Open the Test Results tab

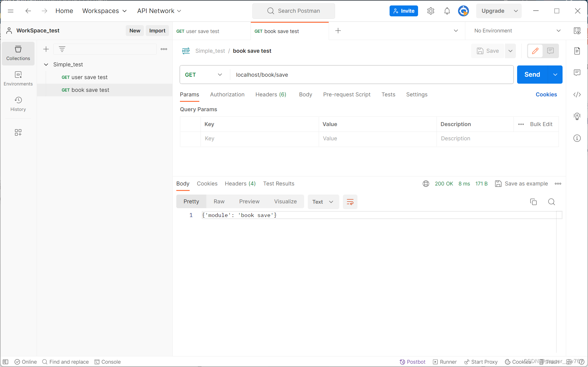[x=279, y=184]
